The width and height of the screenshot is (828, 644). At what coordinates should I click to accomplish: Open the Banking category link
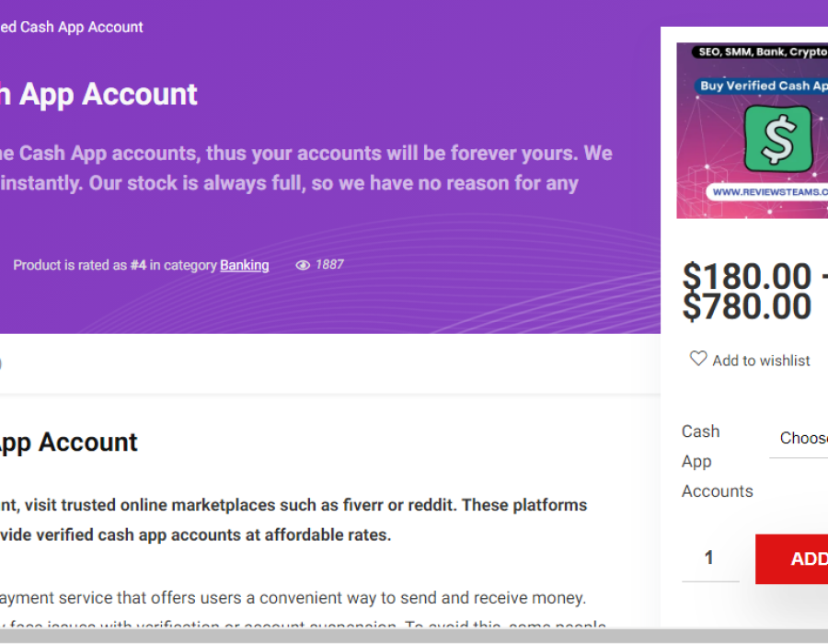click(245, 265)
